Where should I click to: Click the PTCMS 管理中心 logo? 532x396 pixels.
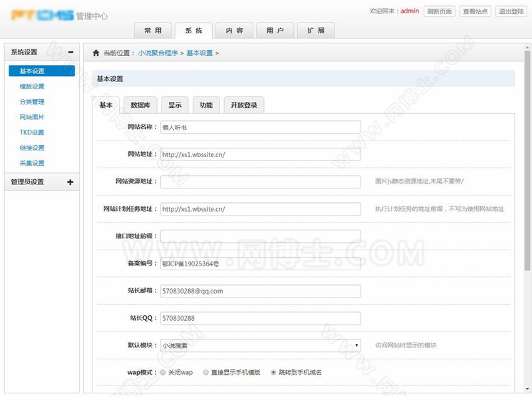click(59, 15)
